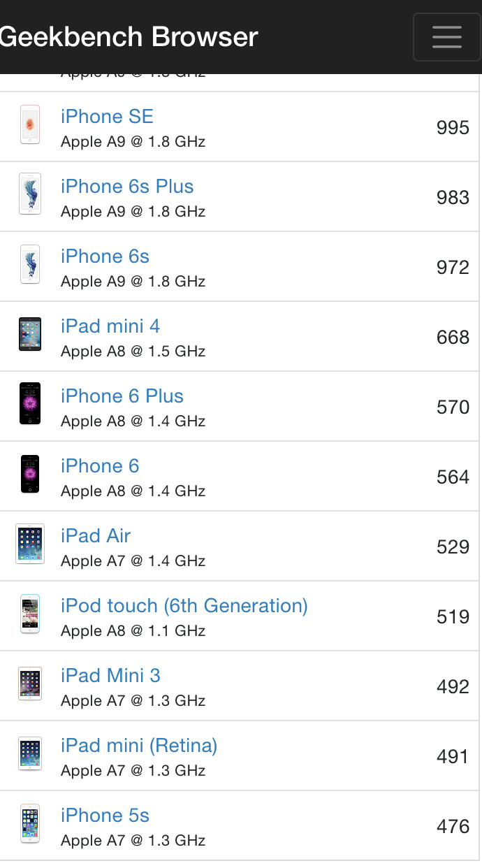Open the iPhone SE benchmark link
This screenshot has width=482, height=868.
(107, 117)
